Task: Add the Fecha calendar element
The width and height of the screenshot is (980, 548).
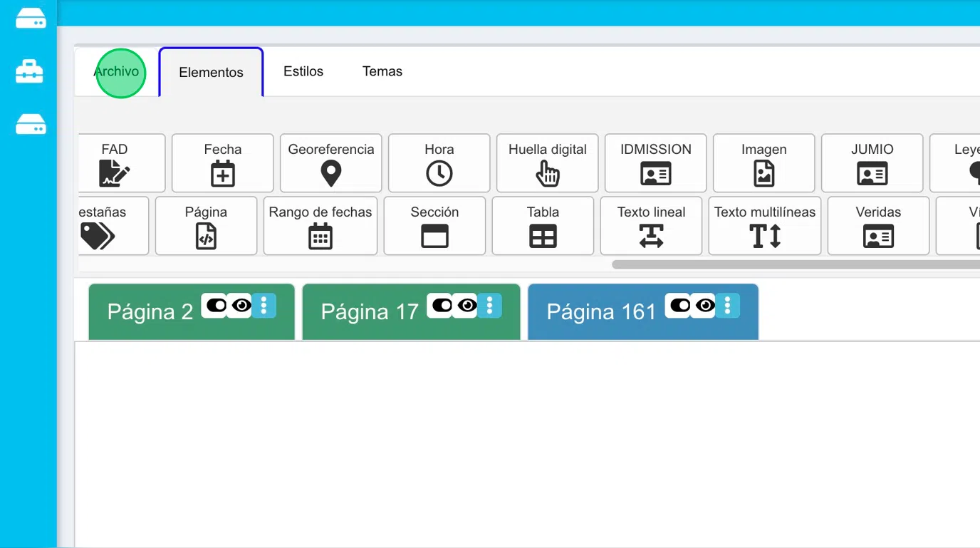Action: coord(222,163)
